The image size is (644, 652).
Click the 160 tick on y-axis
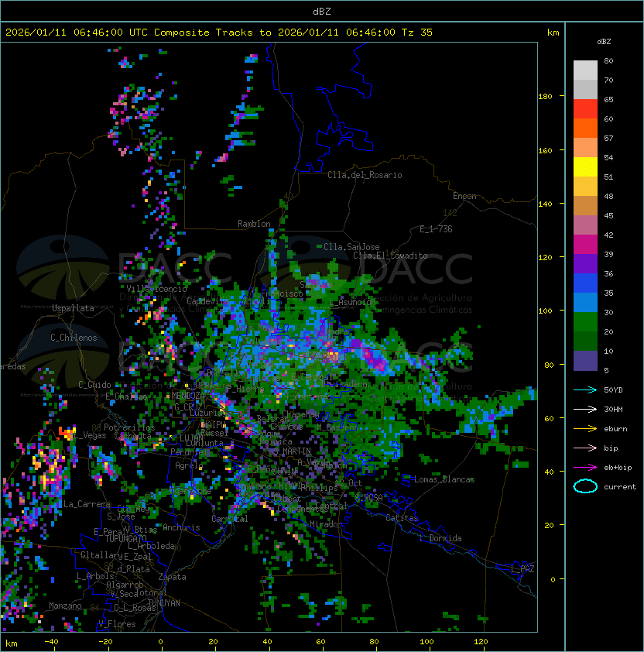coord(545,150)
